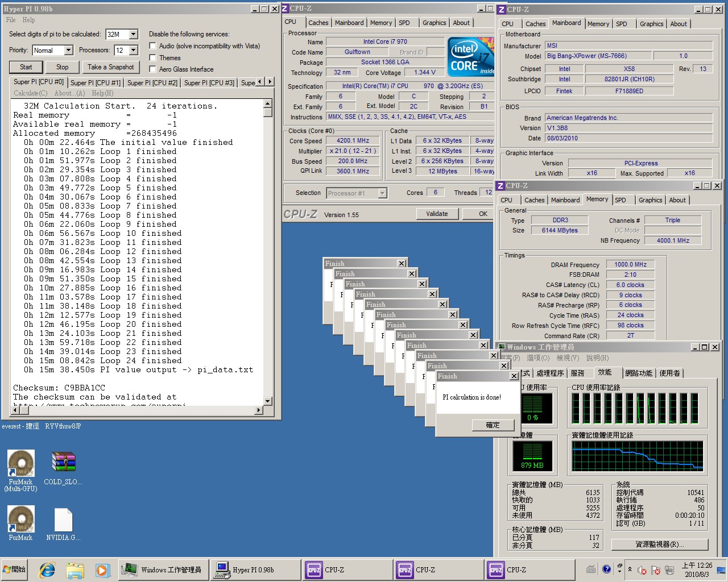Click the NB Frequency 4000.1 MHz value
728x582 pixels.
click(673, 240)
